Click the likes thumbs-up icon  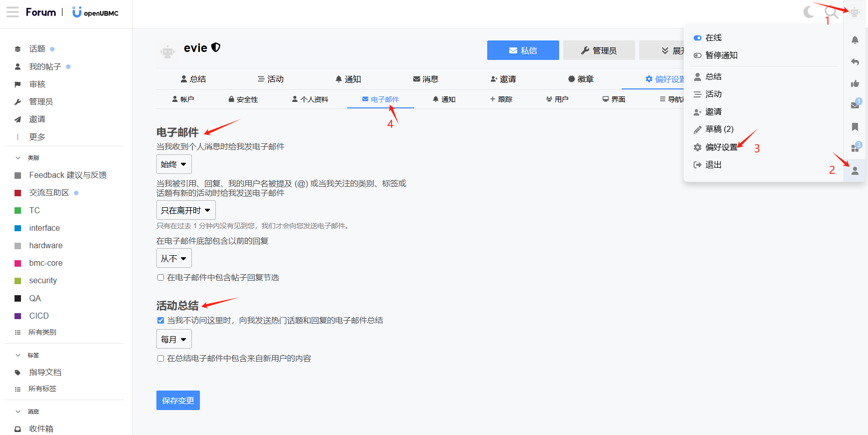[855, 83]
